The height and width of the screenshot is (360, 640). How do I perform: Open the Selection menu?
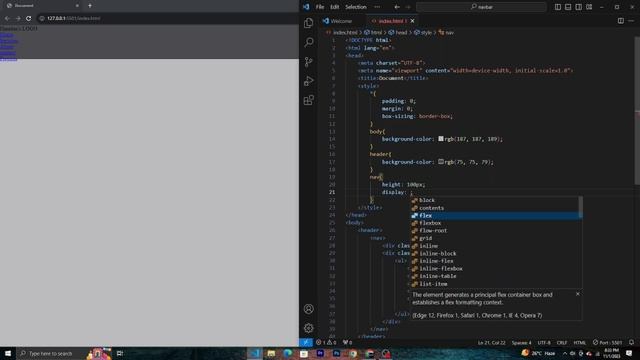tap(356, 7)
